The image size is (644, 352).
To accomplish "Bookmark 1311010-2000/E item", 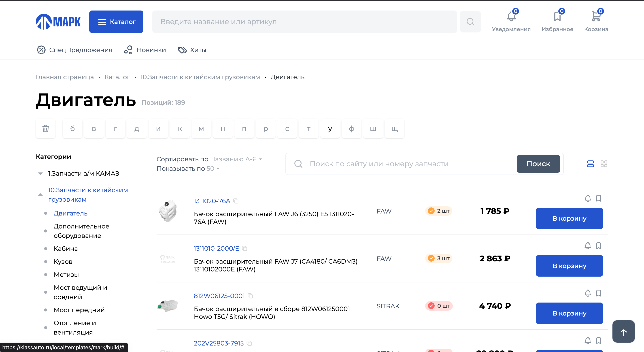I will click(599, 246).
